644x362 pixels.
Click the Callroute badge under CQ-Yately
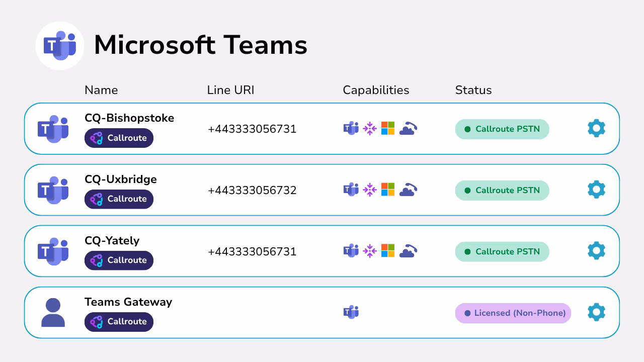(119, 260)
